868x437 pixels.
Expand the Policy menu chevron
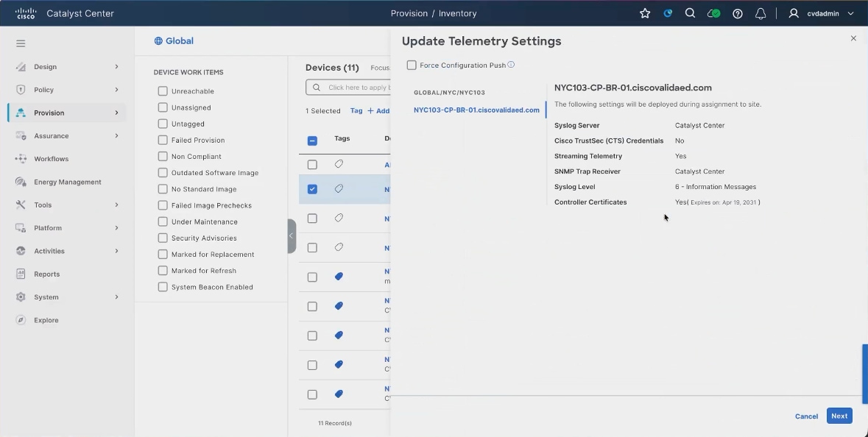point(116,90)
